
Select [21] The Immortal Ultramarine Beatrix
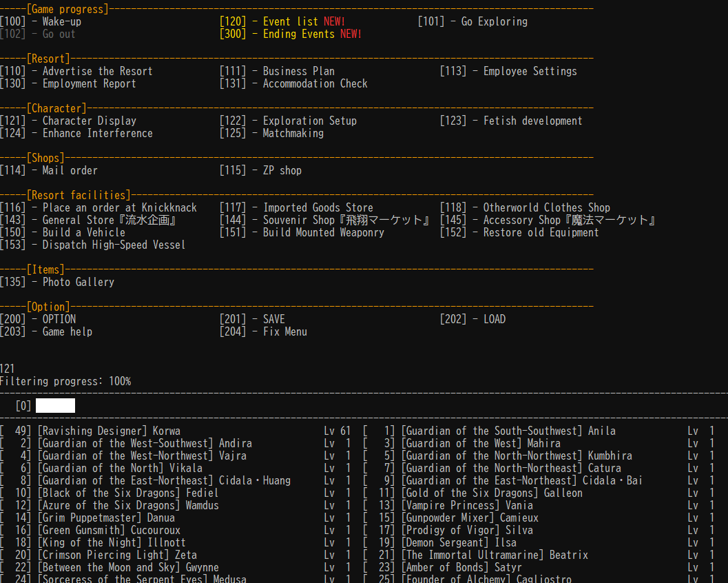click(x=539, y=555)
